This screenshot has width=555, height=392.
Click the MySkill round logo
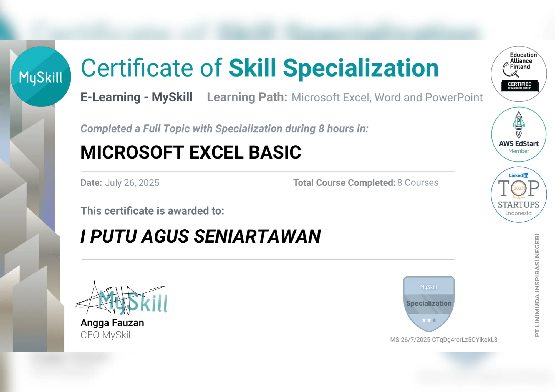point(41,77)
